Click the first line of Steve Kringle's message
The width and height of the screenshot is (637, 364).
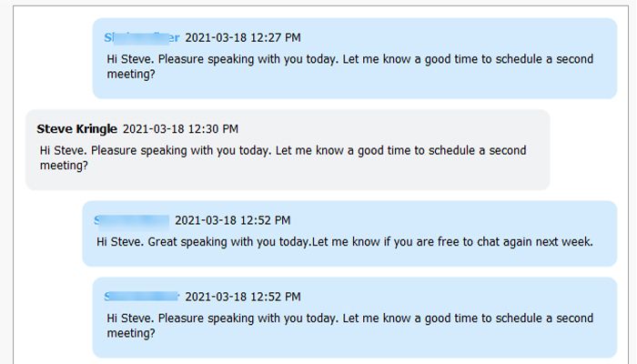pyautogui.click(x=282, y=150)
